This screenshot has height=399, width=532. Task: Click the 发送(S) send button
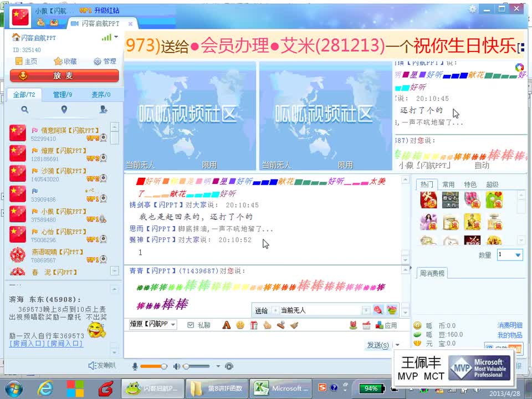click(377, 345)
